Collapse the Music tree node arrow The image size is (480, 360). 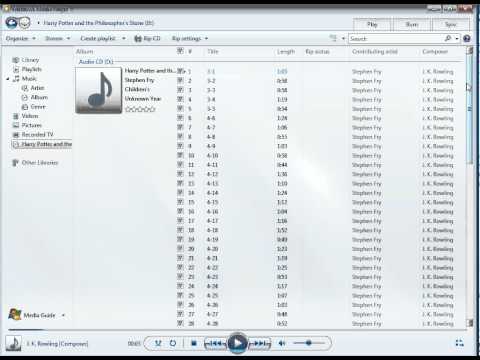click(x=8, y=79)
